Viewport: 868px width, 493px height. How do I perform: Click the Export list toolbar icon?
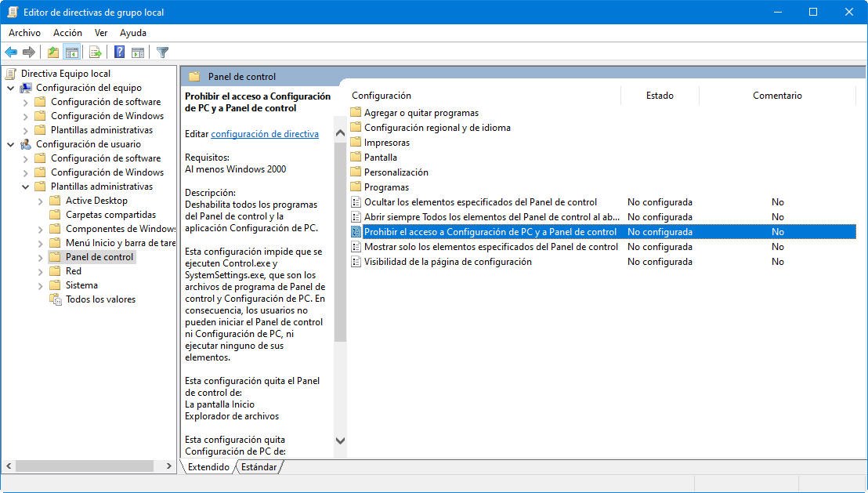click(x=96, y=53)
